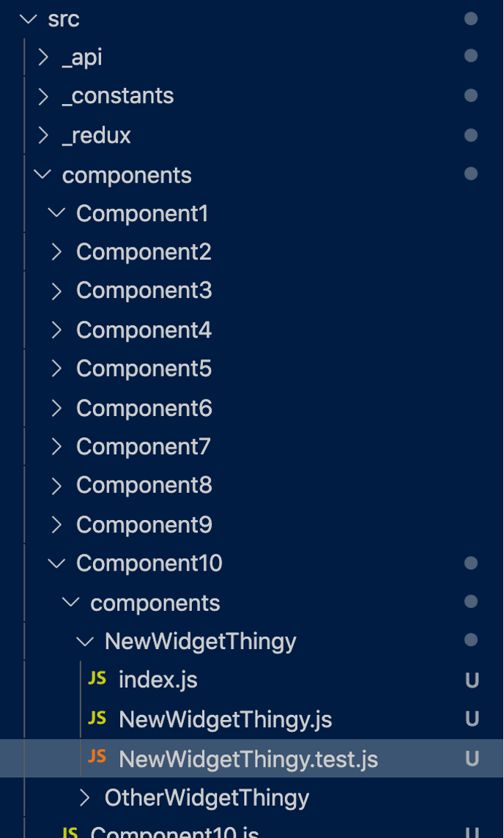Click the U badge beside NewWidgetThingy.test.js

coord(471,758)
